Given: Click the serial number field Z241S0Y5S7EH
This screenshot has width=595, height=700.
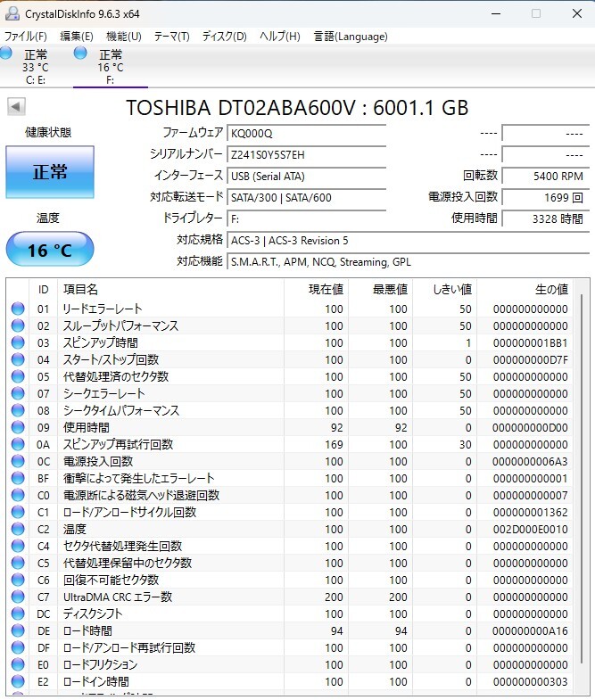Looking at the screenshot, I should pyautogui.click(x=307, y=154).
